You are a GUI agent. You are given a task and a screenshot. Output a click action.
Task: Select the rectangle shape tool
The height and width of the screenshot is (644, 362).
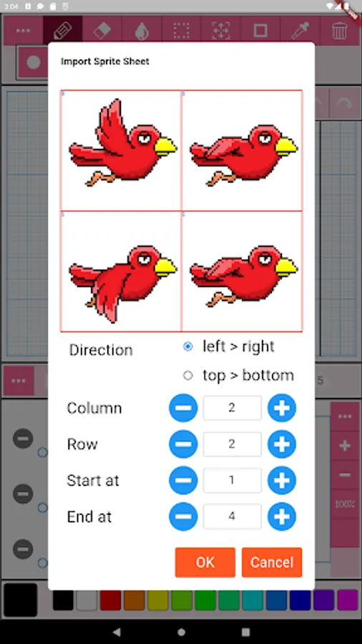coord(260,30)
